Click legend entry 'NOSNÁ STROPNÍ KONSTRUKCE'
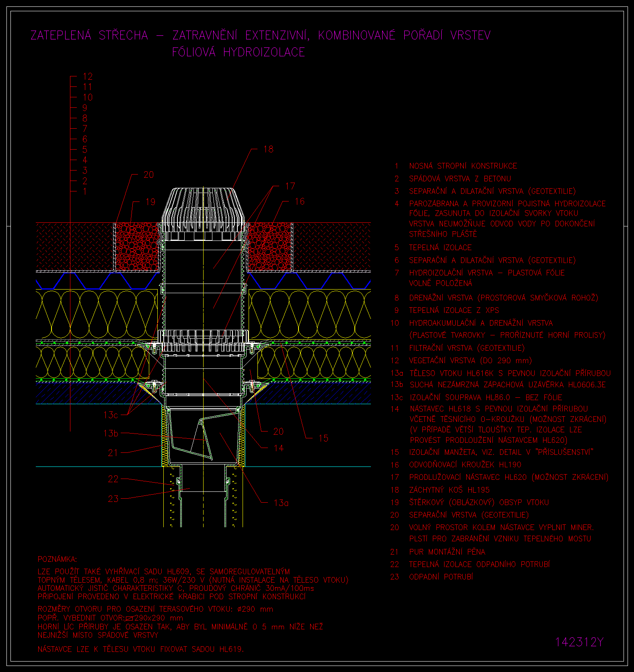 tap(463, 166)
